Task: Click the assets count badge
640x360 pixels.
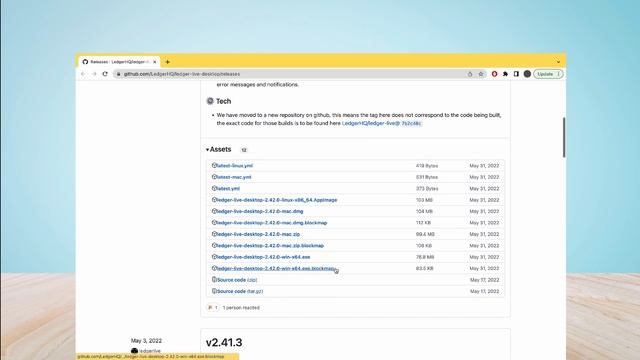Action: click(x=244, y=150)
